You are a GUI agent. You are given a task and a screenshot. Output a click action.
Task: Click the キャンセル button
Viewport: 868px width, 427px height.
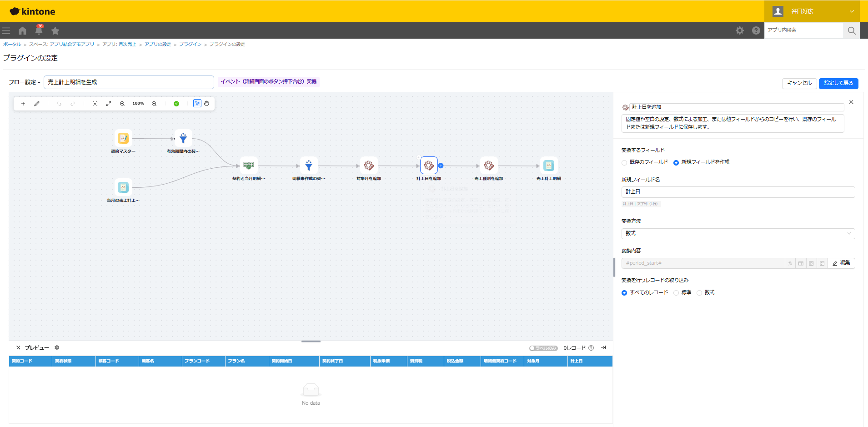799,83
